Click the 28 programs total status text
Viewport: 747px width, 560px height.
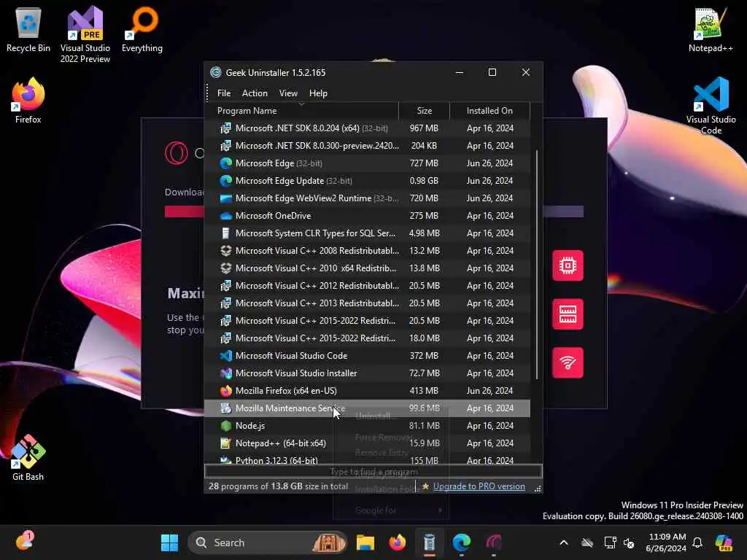(278, 486)
